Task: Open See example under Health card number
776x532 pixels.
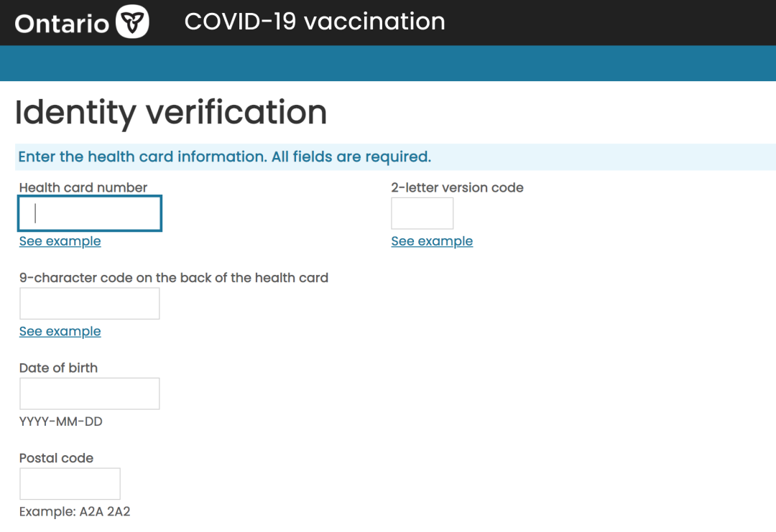Action: point(60,241)
